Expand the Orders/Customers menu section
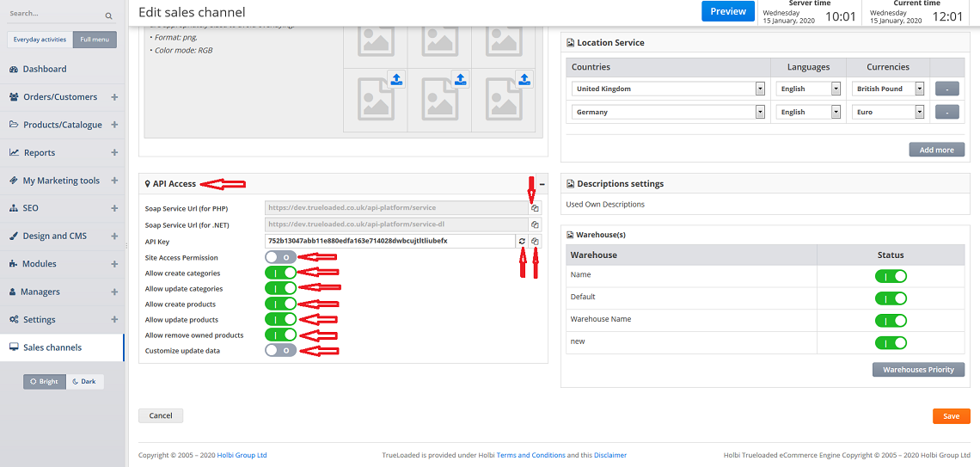980x467 pixels. pyautogui.click(x=114, y=97)
